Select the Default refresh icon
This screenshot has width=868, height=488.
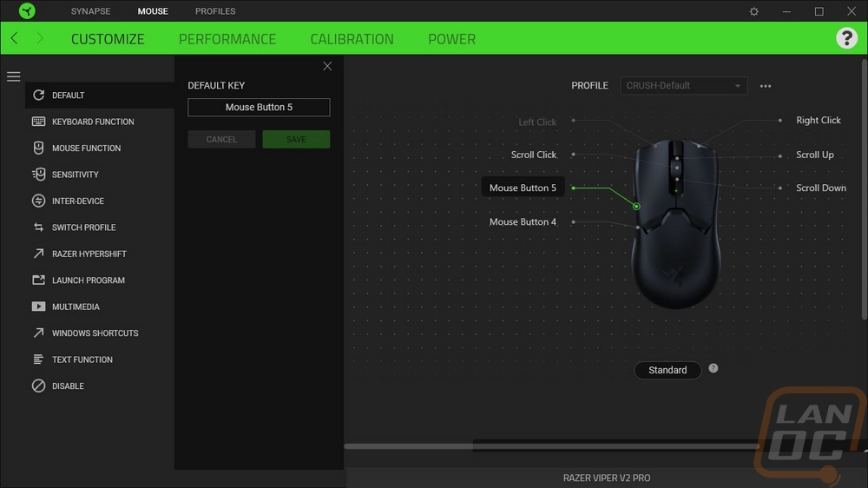38,95
